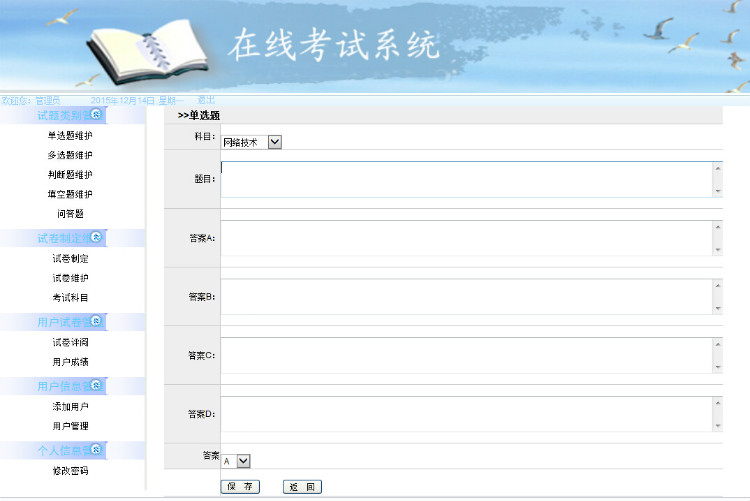Open the 科目 dropdown showing 网络技术
Viewport: 750px width, 501px height.
point(252,142)
